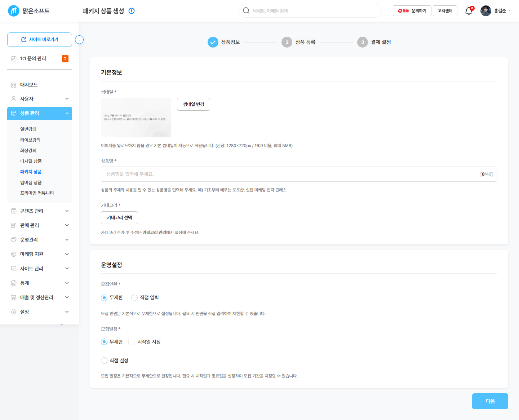This screenshot has width=519, height=420.
Task: Click the 썸네일 변경 button
Action: [x=194, y=104]
